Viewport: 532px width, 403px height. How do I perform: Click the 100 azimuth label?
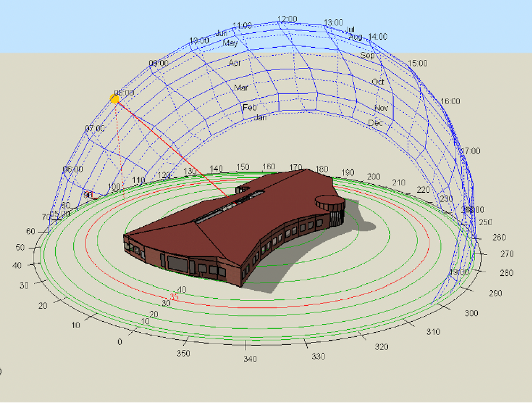[114, 187]
